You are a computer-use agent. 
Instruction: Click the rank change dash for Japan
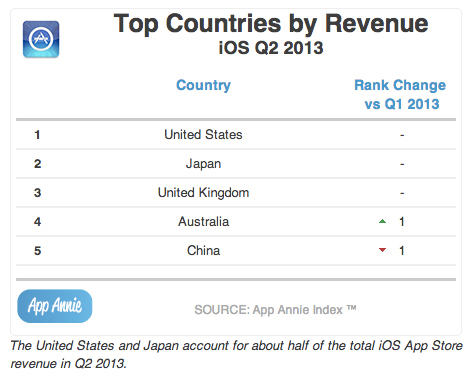(x=402, y=164)
